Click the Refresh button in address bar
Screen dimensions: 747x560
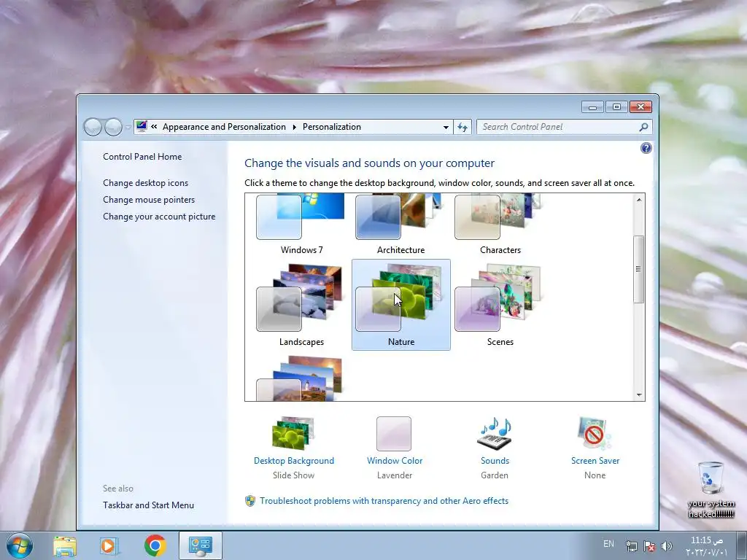point(462,127)
